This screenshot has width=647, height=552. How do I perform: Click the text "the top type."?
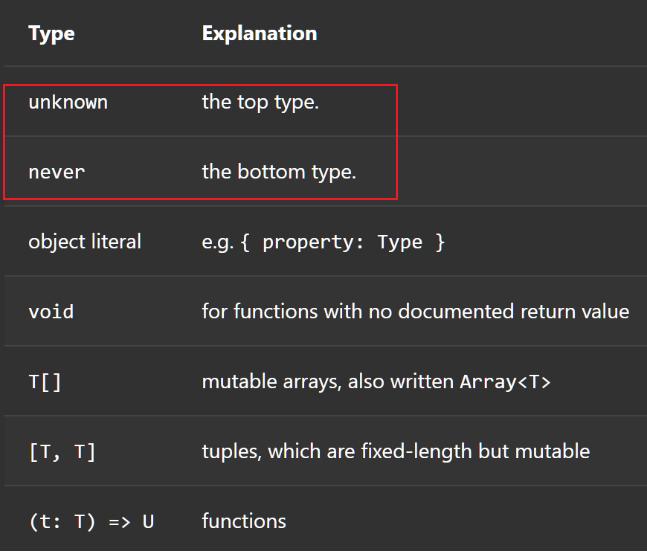260,102
